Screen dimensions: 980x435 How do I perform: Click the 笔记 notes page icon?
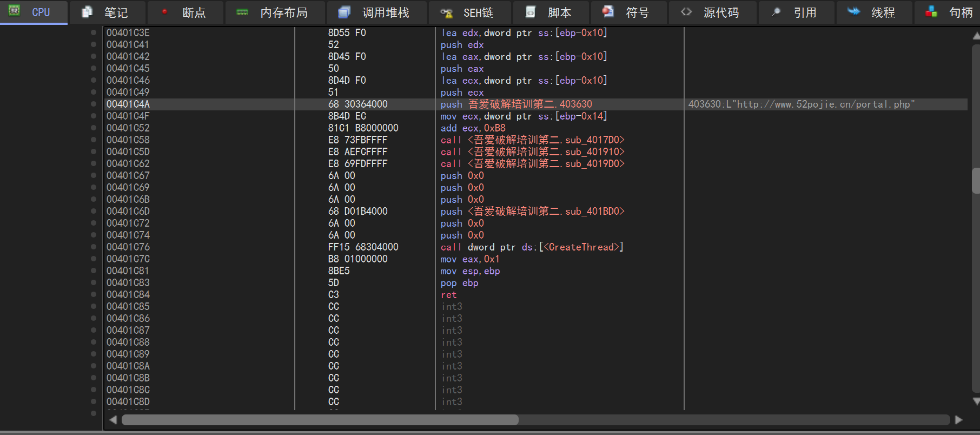click(87, 12)
